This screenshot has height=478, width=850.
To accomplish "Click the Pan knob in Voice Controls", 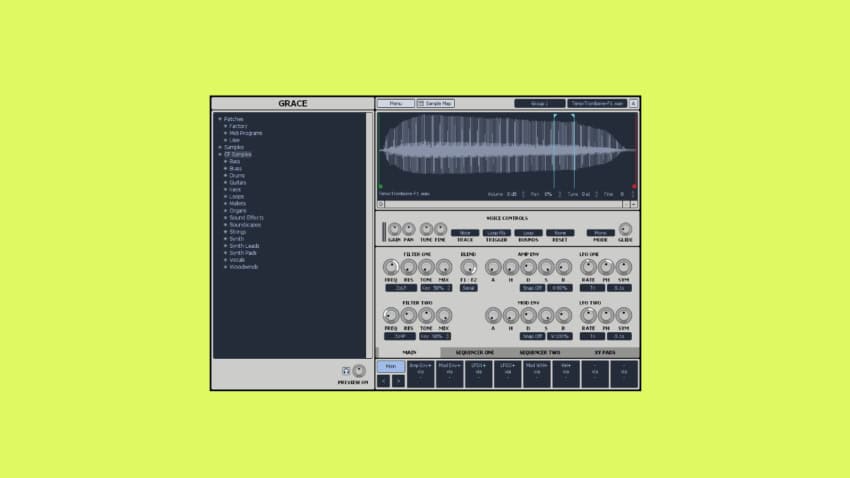I will [x=408, y=229].
